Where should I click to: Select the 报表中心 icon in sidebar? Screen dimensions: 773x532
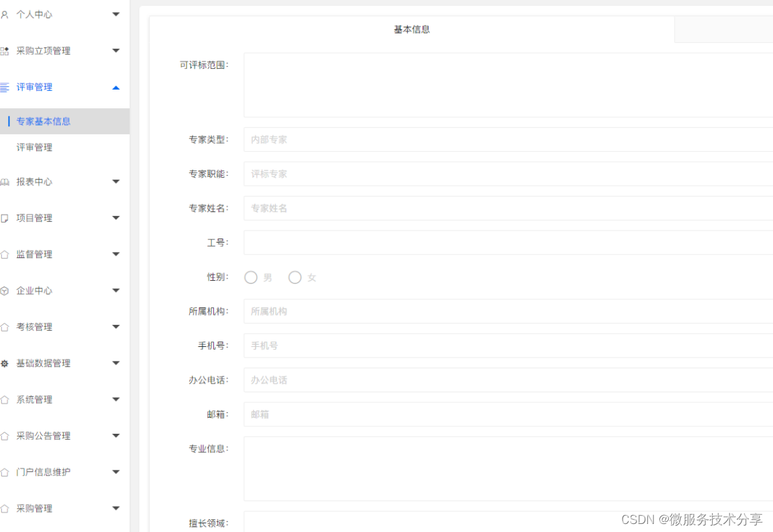7,181
